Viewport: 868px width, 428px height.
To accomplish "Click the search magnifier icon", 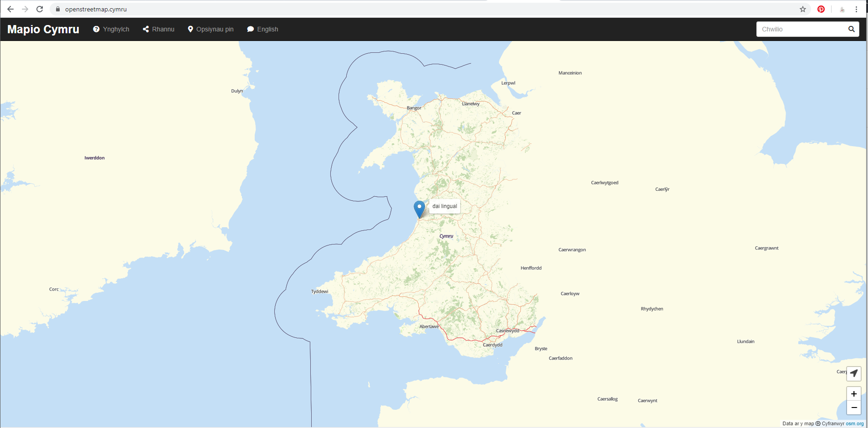I will click(851, 29).
